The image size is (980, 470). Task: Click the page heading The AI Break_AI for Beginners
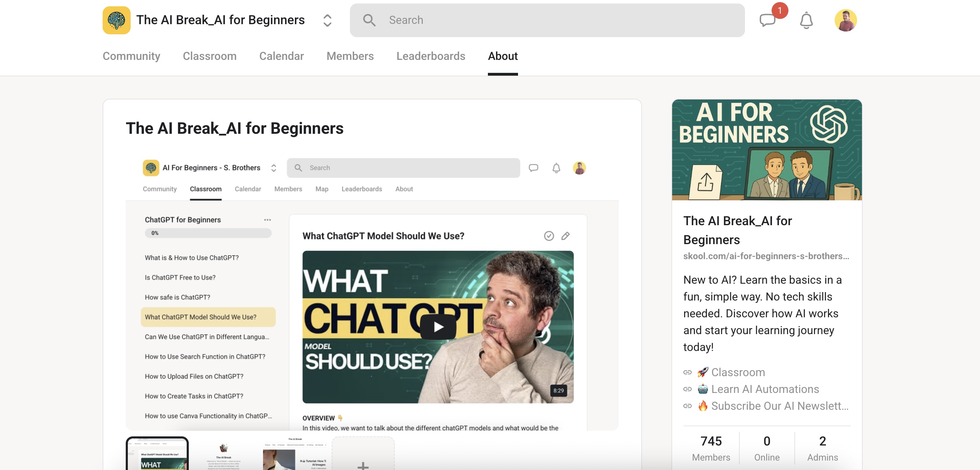pos(234,128)
